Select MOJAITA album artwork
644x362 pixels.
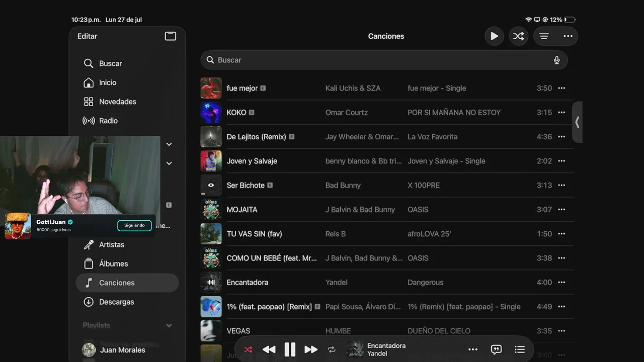211,210
